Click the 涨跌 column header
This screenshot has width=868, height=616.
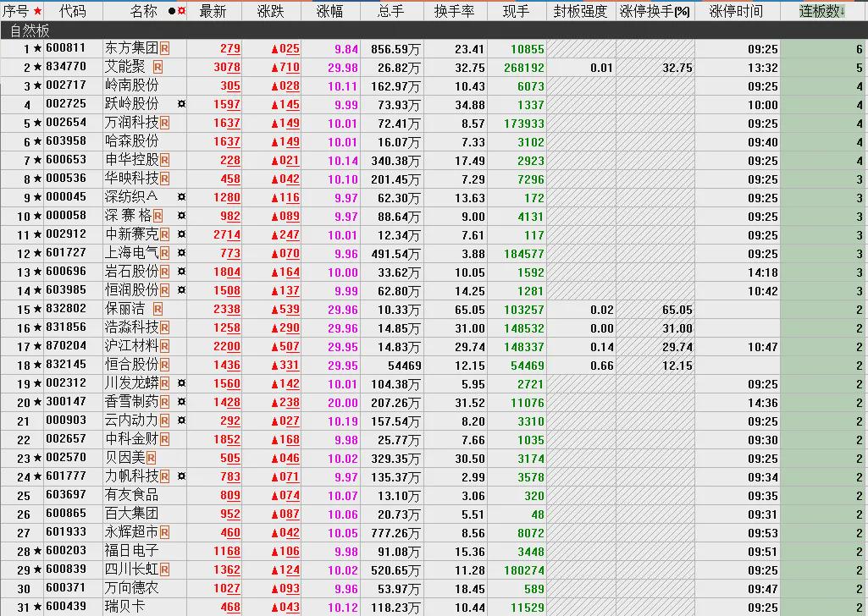click(271, 11)
